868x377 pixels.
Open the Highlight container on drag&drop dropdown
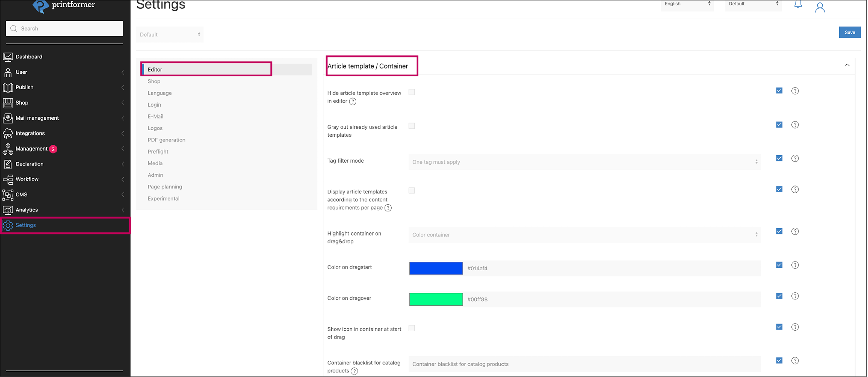click(584, 235)
